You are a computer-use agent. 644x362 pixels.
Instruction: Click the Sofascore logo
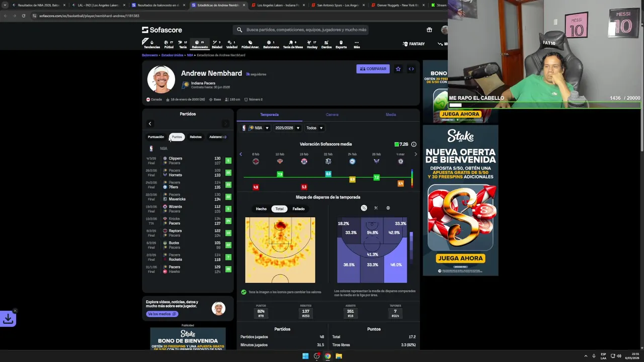pyautogui.click(x=162, y=30)
